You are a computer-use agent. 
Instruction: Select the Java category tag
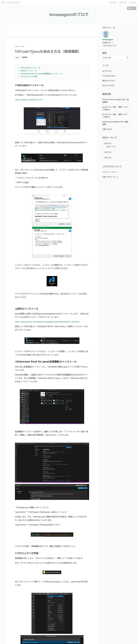click(17, 58)
